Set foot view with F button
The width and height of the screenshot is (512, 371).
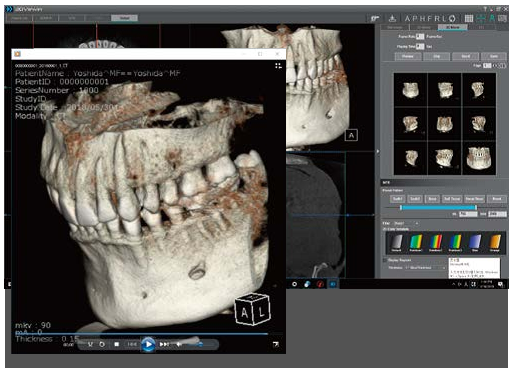tap(430, 18)
